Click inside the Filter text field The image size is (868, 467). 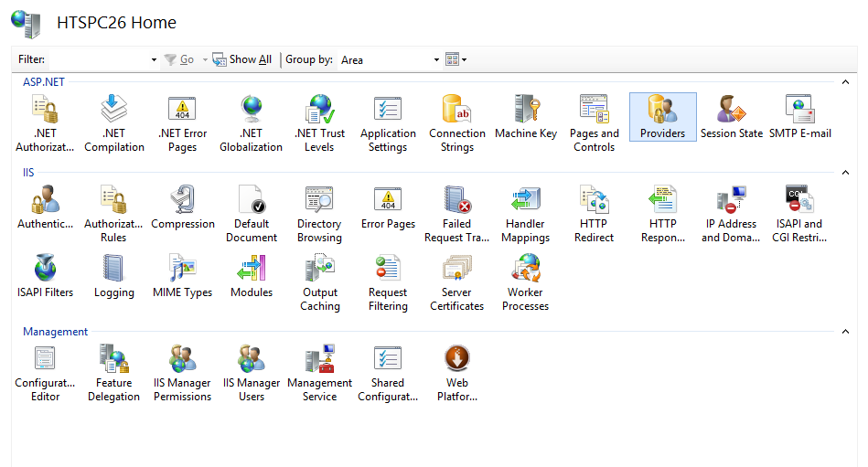point(99,59)
